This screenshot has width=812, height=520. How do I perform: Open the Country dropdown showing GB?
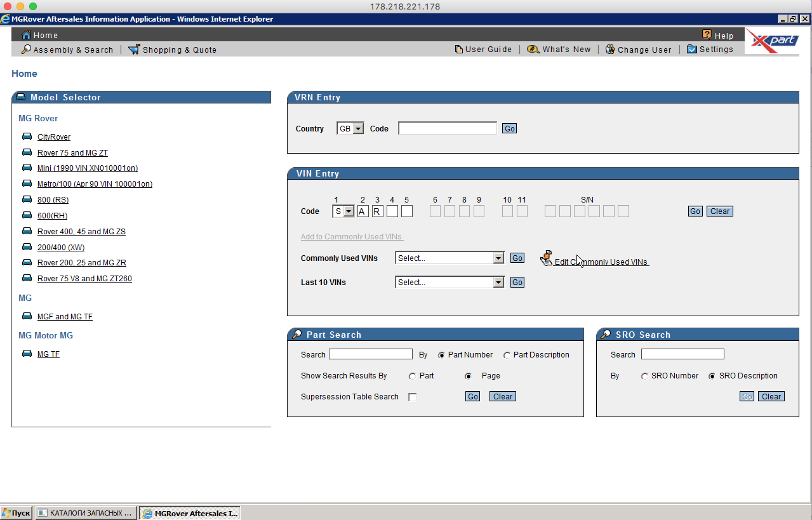pyautogui.click(x=358, y=129)
